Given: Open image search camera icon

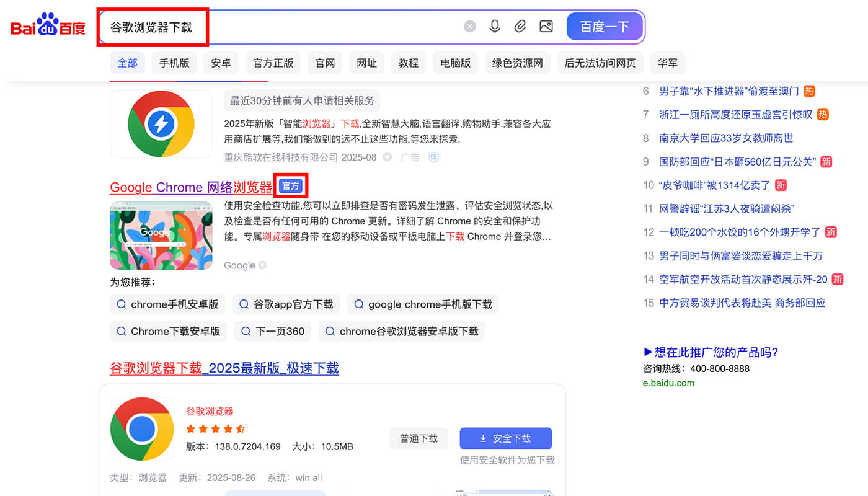Looking at the screenshot, I should point(546,26).
